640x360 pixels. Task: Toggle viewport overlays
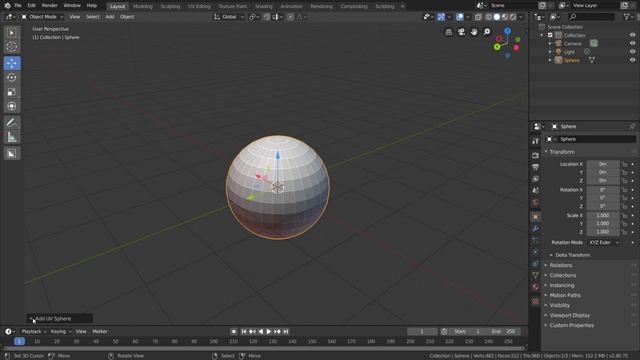(x=460, y=17)
